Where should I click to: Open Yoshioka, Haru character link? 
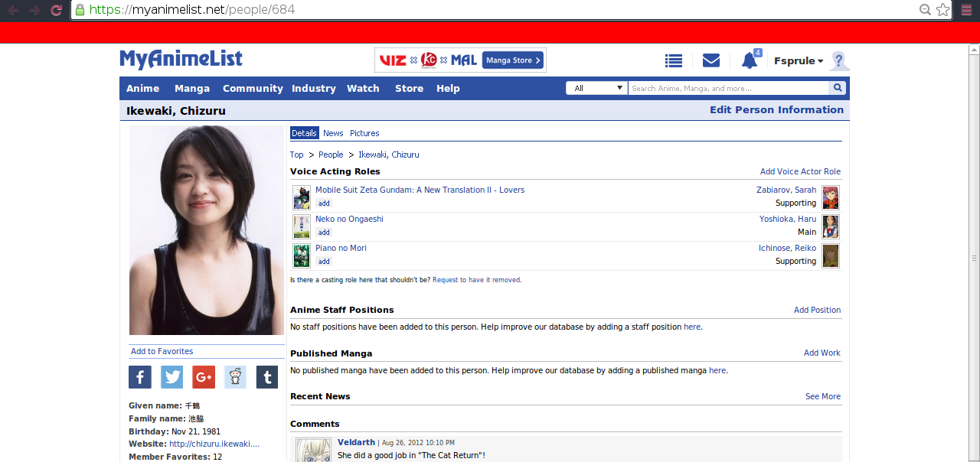click(x=788, y=219)
